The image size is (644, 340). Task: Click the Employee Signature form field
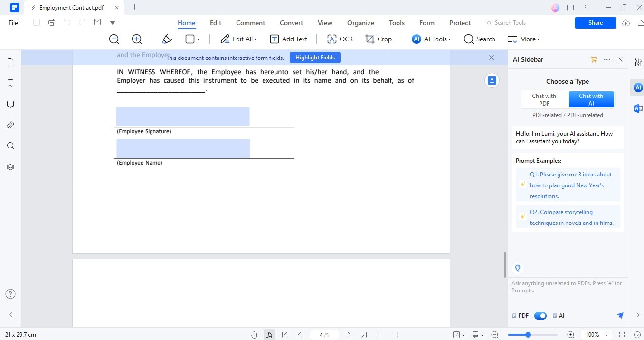(x=183, y=117)
